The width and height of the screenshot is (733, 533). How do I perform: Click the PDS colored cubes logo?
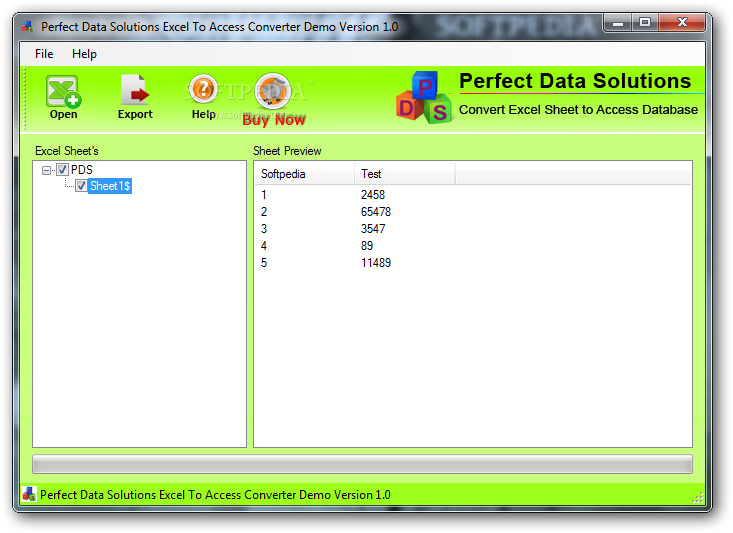tap(424, 97)
